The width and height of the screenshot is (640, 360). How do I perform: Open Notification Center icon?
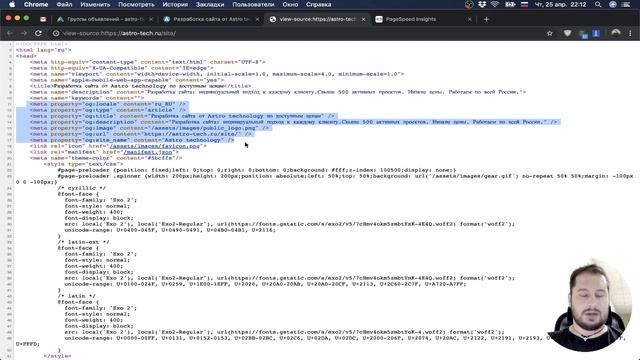point(626,4)
